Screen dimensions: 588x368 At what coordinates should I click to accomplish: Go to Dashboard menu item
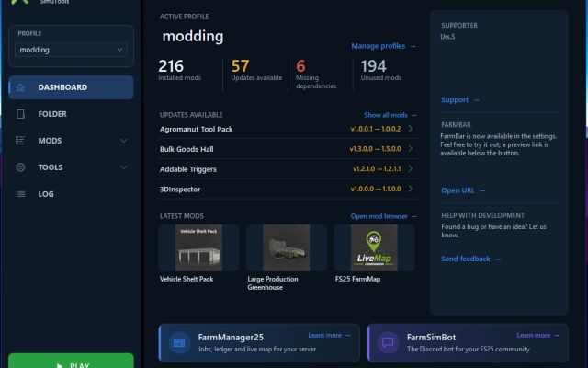71,87
